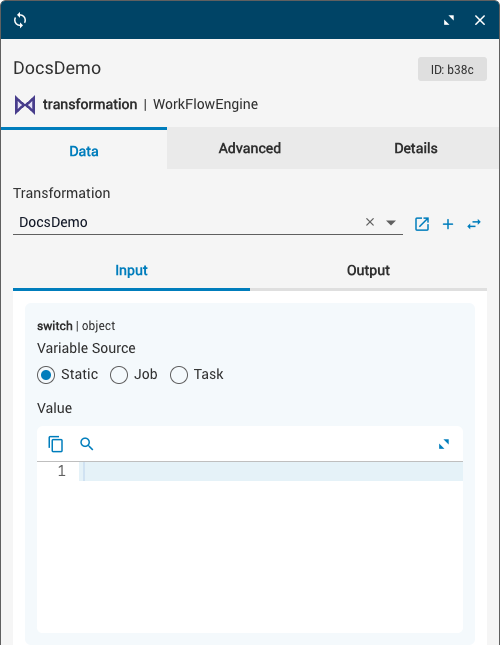Screen dimensions: 500x645
Task: Click the swap arrows icon beside Transformation
Action: (x=474, y=224)
